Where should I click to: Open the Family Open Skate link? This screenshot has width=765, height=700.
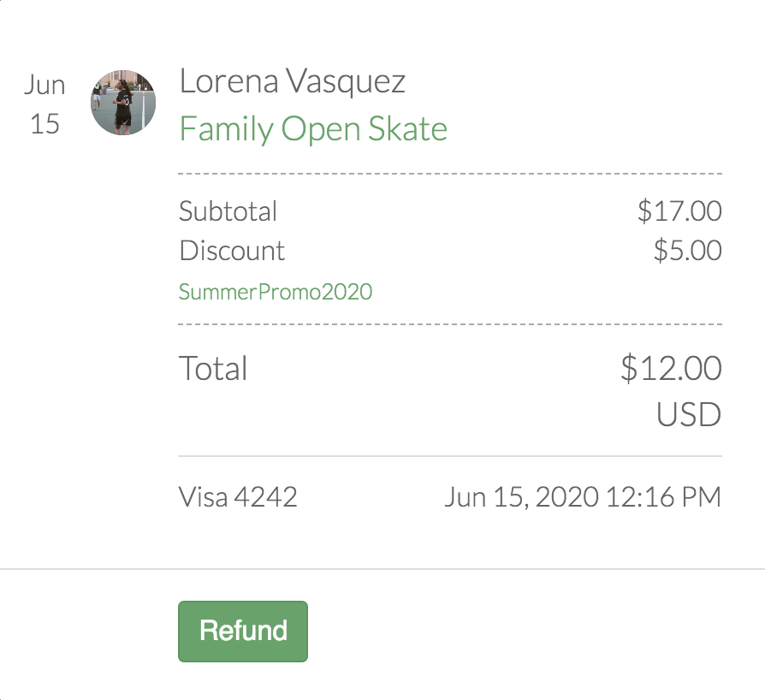(x=313, y=129)
